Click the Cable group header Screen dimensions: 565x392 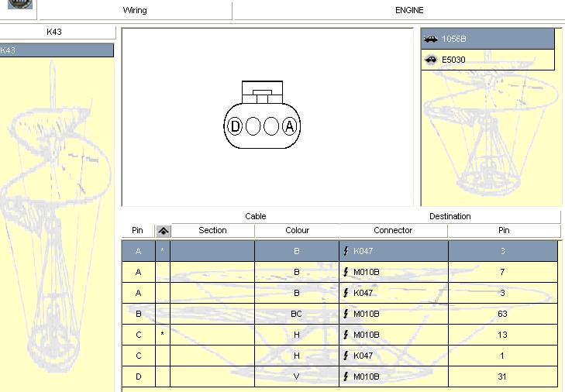[256, 216]
